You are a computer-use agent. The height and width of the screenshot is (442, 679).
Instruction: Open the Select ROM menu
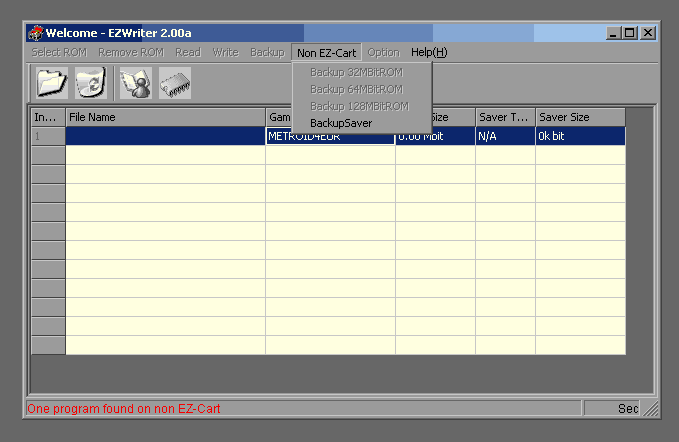click(x=59, y=52)
